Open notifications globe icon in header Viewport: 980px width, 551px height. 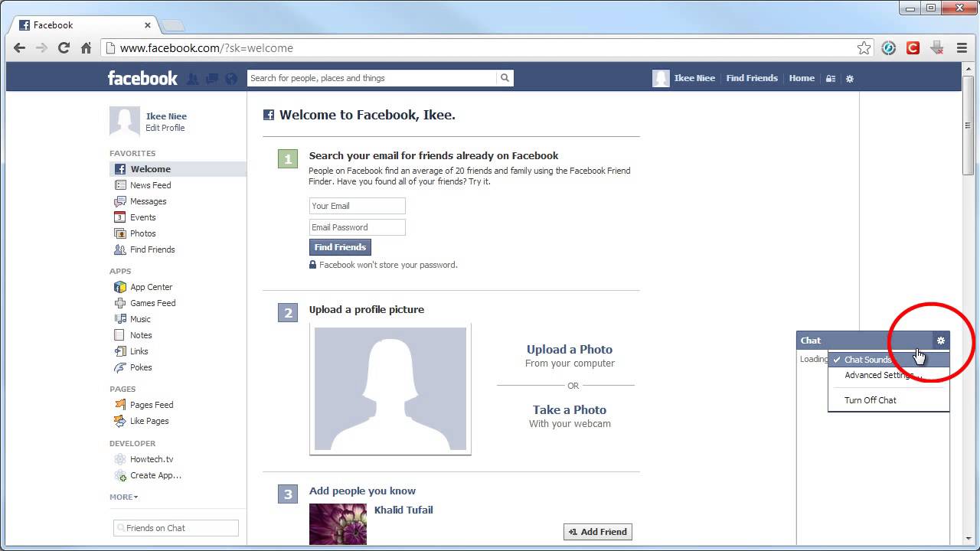[x=230, y=78]
